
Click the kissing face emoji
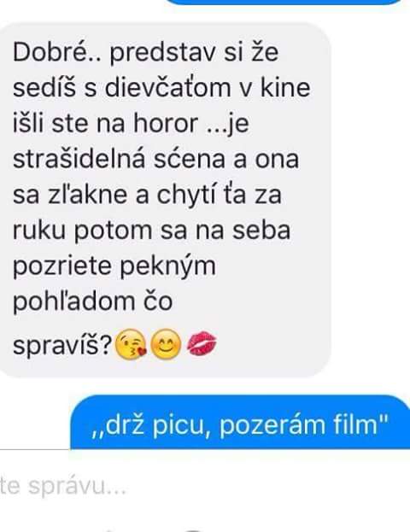(x=131, y=343)
